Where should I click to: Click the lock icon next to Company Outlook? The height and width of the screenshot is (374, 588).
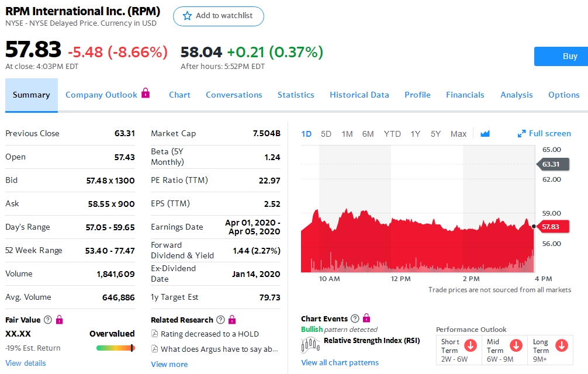[x=146, y=92]
